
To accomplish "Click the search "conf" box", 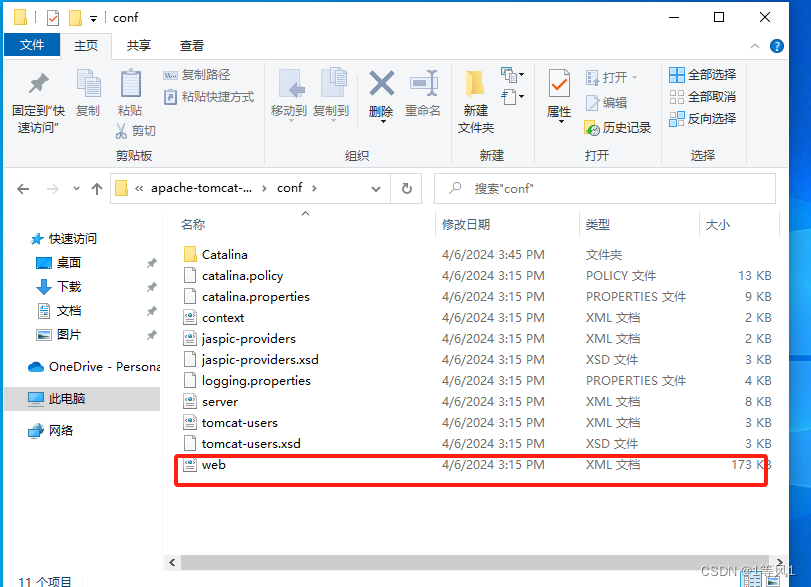I will pyautogui.click(x=605, y=189).
